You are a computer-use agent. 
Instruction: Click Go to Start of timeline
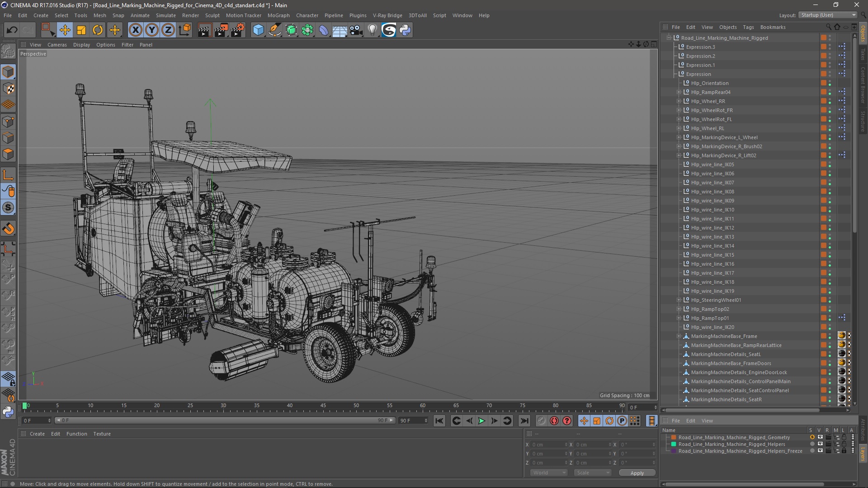(439, 421)
